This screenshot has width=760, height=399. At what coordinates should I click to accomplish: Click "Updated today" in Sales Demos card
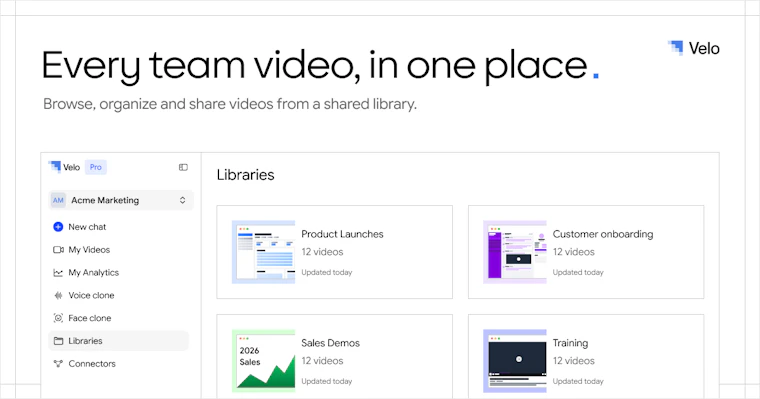(x=327, y=382)
